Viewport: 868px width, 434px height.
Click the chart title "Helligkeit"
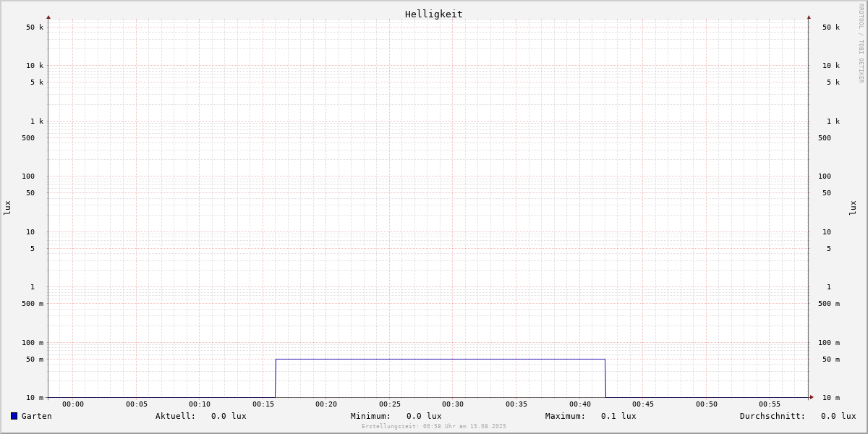click(x=434, y=14)
